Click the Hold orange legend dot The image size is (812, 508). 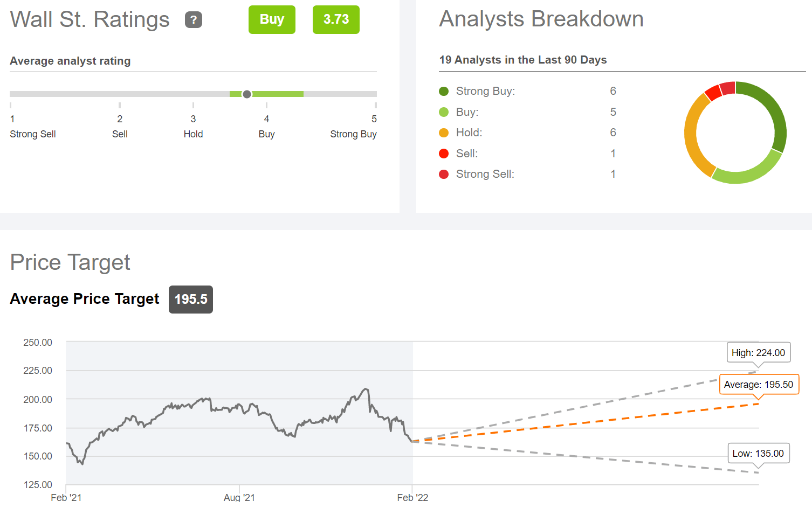coord(444,133)
